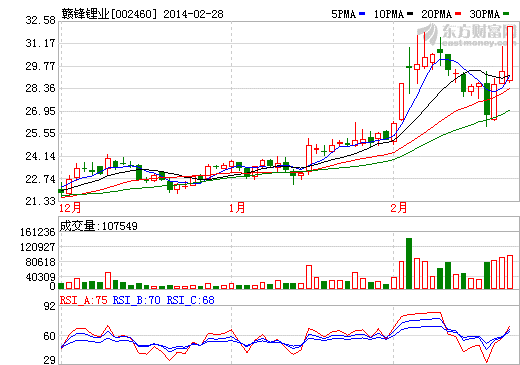Click the 12月 timeline marker
Image resolution: width=520 pixels, height=365 pixels.
click(70, 208)
